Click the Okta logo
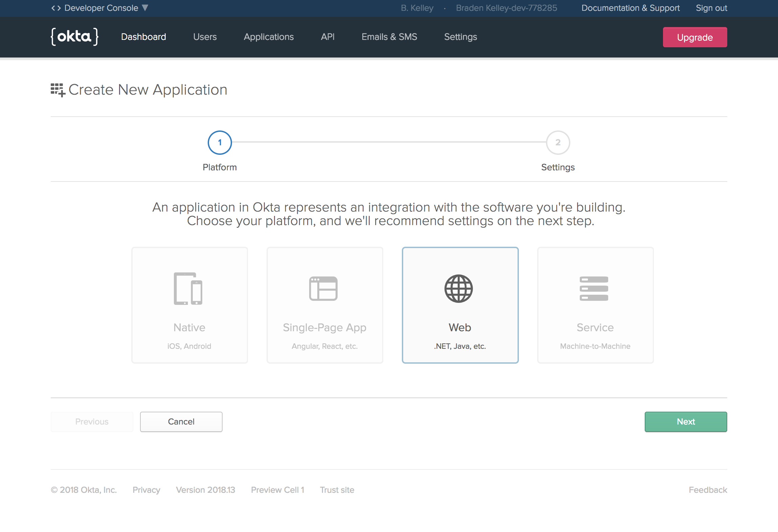778x532 pixels. tap(74, 37)
